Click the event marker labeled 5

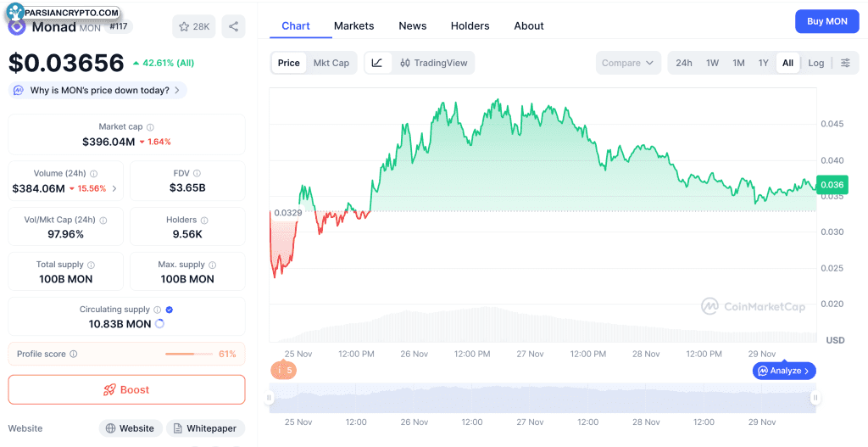pos(284,370)
